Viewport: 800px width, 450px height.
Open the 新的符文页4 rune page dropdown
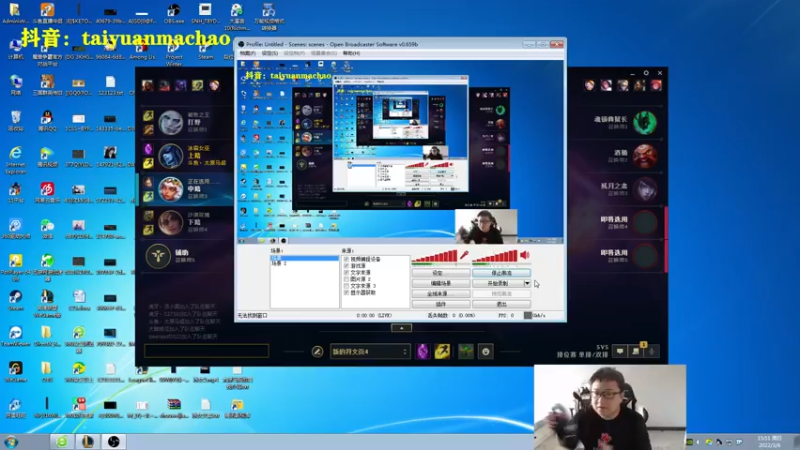[369, 352]
